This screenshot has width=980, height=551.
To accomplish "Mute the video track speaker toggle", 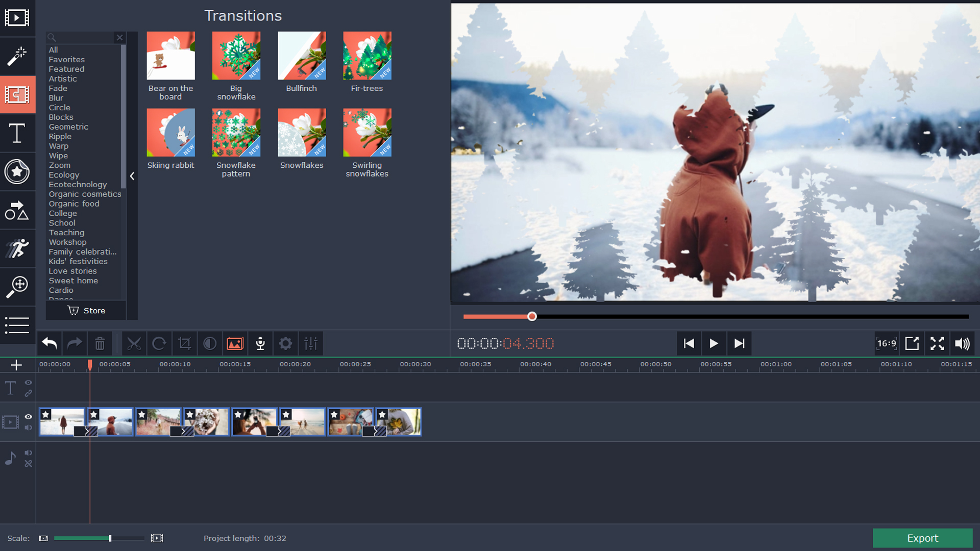I will click(28, 428).
